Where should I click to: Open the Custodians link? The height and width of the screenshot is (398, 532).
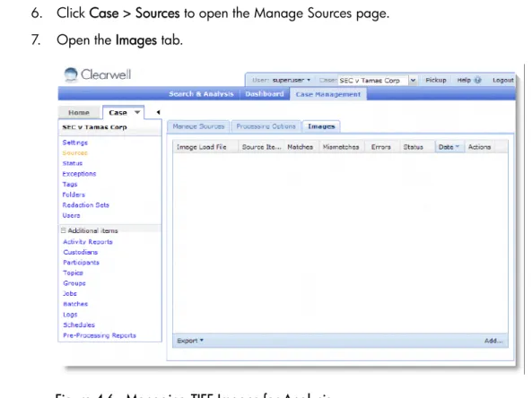coord(81,252)
